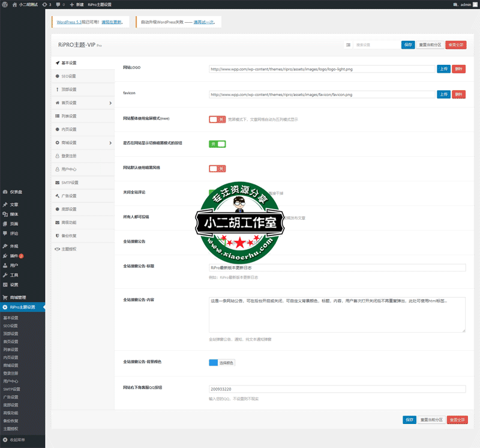The height and width of the screenshot is (448, 480).
Task: Click the 新建 plus icon in admin bar
Action: click(x=72, y=4)
